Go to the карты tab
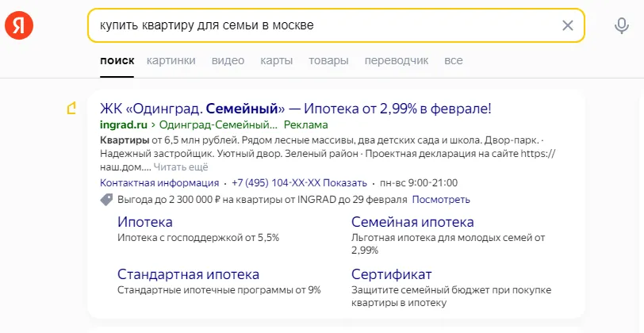The height and width of the screenshot is (333, 644). (277, 61)
